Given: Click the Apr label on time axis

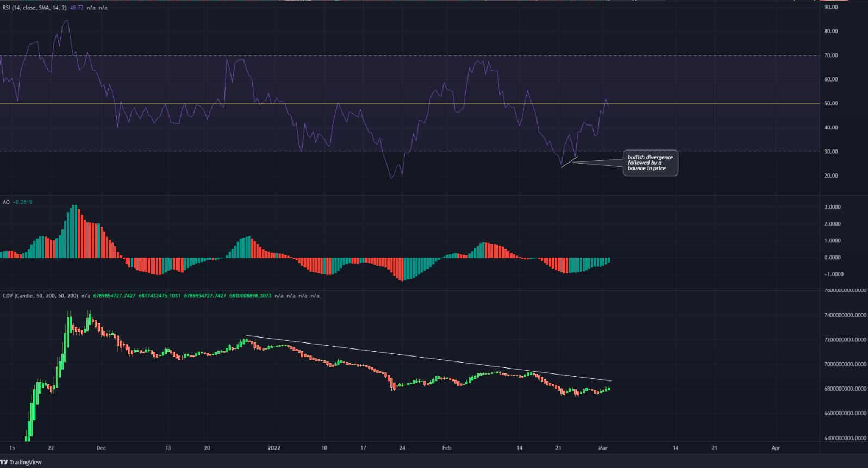Looking at the screenshot, I should [776, 448].
